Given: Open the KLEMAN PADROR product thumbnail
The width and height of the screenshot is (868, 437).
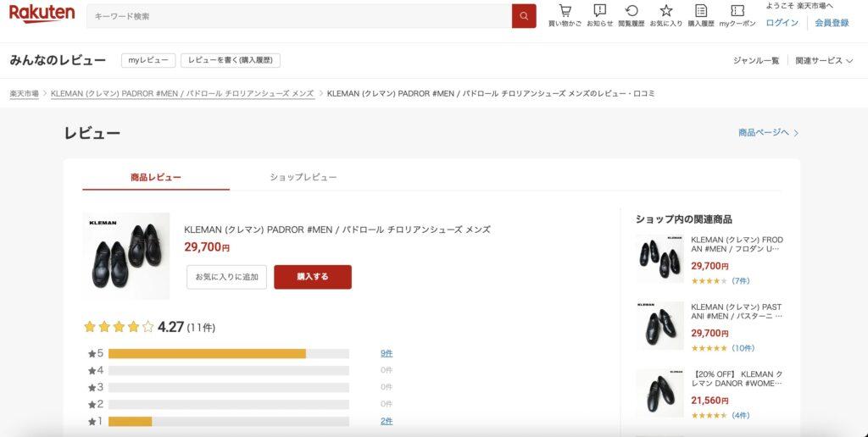Looking at the screenshot, I should tap(126, 256).
